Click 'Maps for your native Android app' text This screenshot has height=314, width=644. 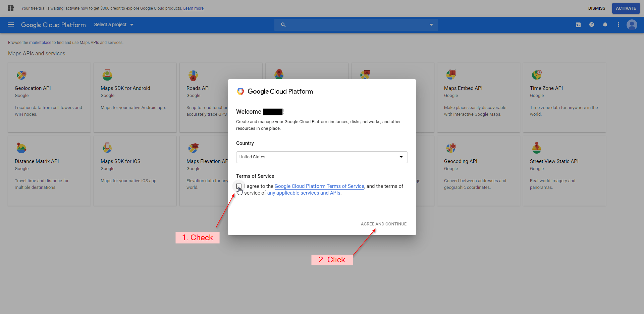(x=133, y=108)
